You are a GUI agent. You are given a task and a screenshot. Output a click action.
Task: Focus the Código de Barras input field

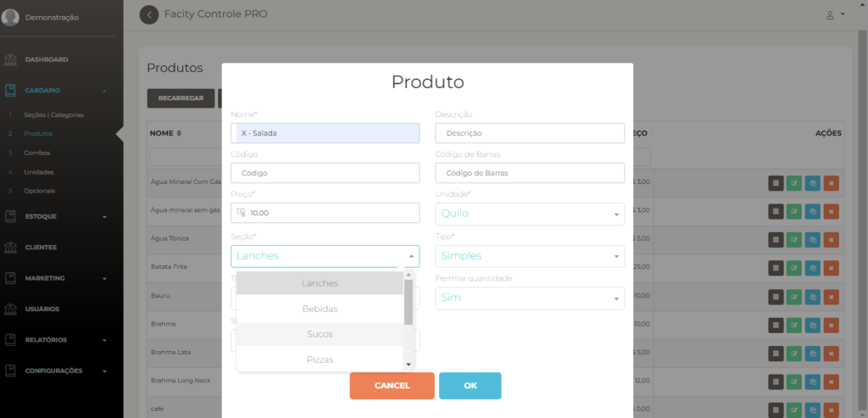[x=530, y=173]
